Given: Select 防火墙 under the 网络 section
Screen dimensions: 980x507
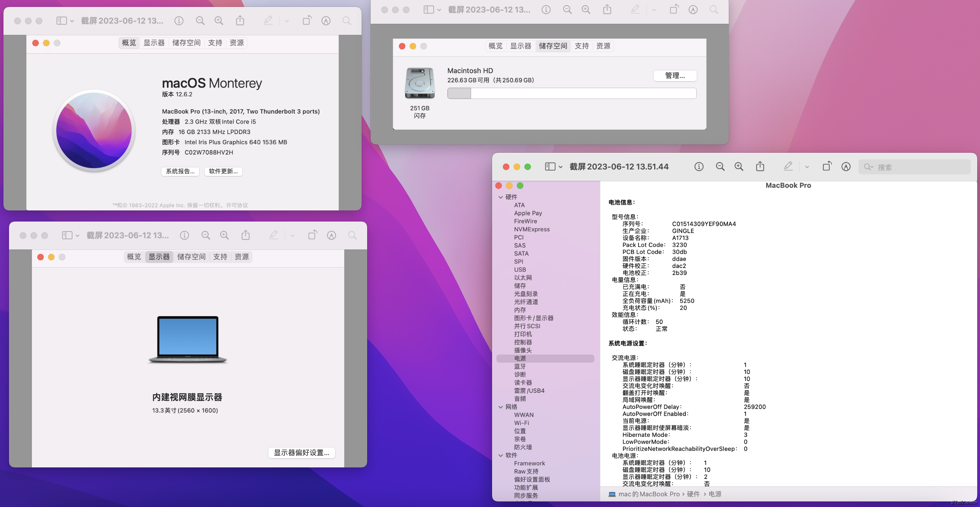Looking at the screenshot, I should click(x=523, y=447).
